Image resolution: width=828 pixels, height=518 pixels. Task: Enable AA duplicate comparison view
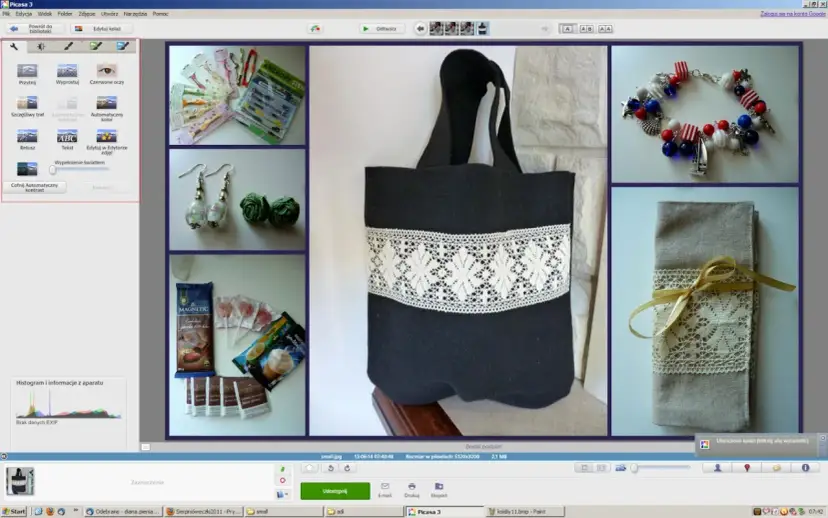click(607, 29)
